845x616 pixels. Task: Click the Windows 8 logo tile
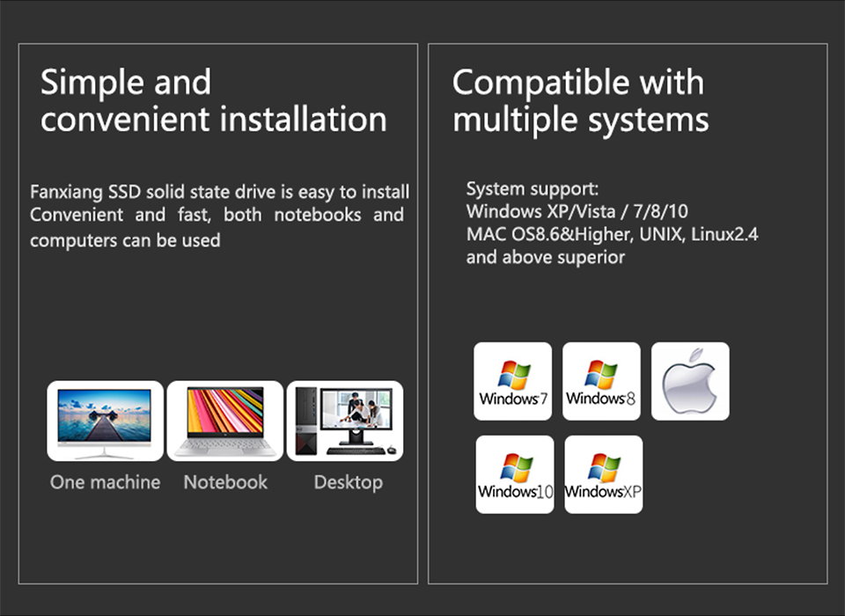coord(601,381)
